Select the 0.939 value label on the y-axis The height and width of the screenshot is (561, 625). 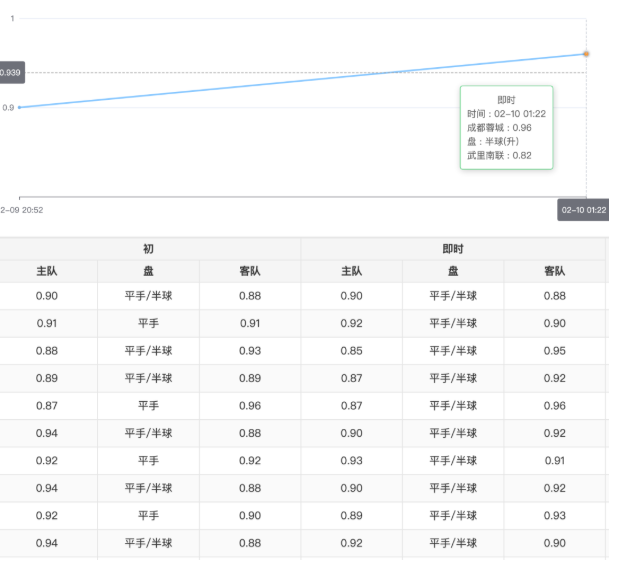tap(11, 72)
